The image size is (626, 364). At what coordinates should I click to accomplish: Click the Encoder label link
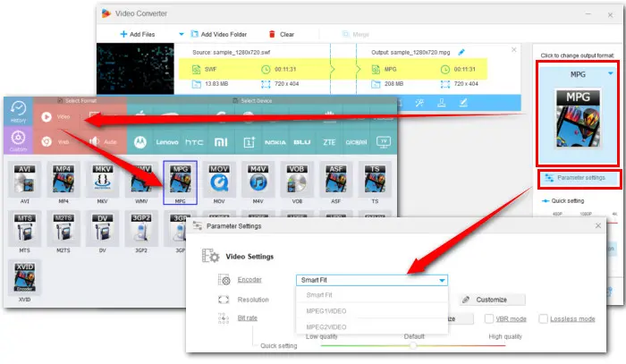(250, 279)
